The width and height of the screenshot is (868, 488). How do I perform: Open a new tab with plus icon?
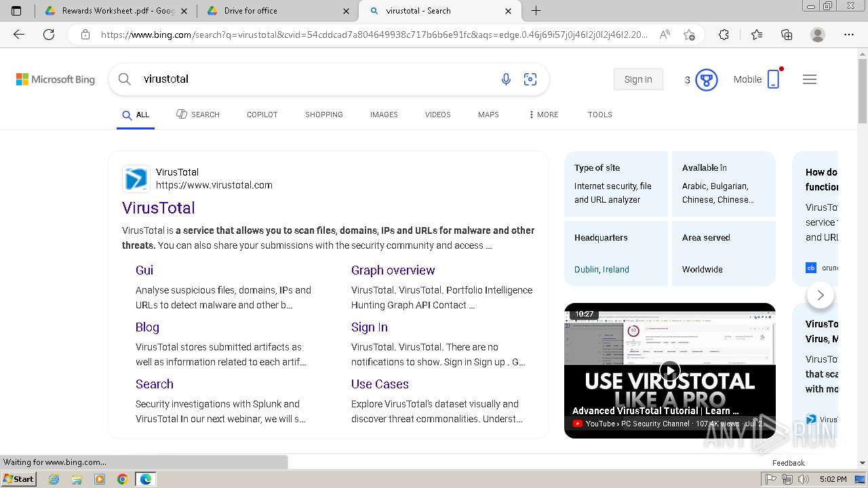pyautogui.click(x=536, y=11)
